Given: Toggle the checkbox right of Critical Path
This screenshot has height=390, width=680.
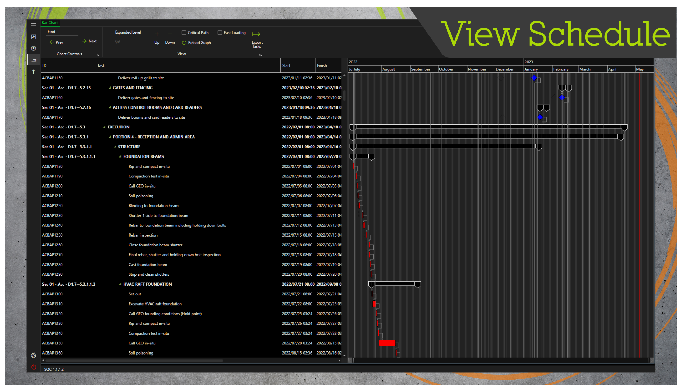Looking at the screenshot, I should coord(220,33).
